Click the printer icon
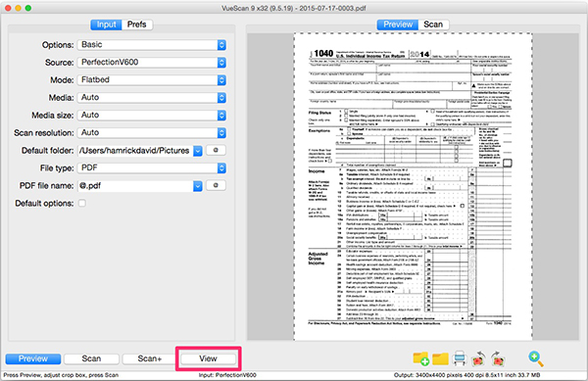This screenshot has width=588, height=381. [460, 358]
